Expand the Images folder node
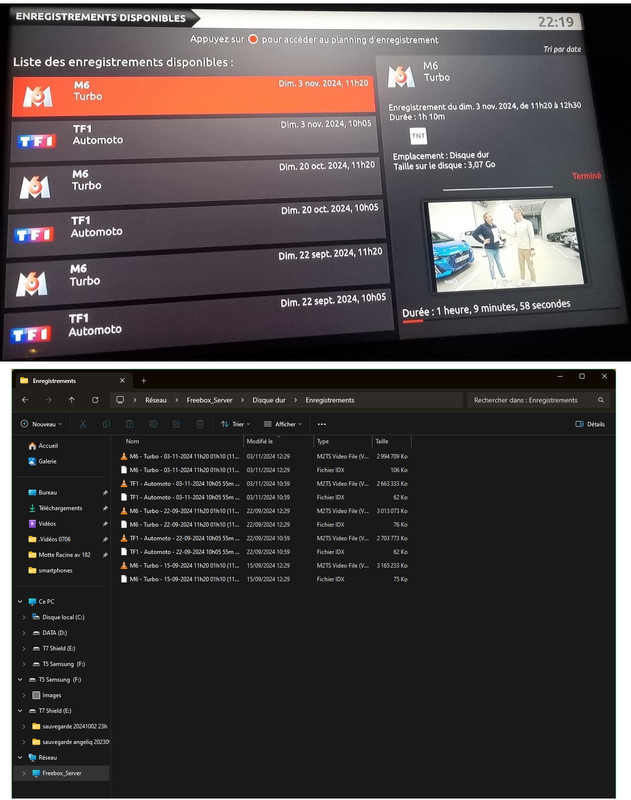The image size is (631, 800). tap(23, 695)
